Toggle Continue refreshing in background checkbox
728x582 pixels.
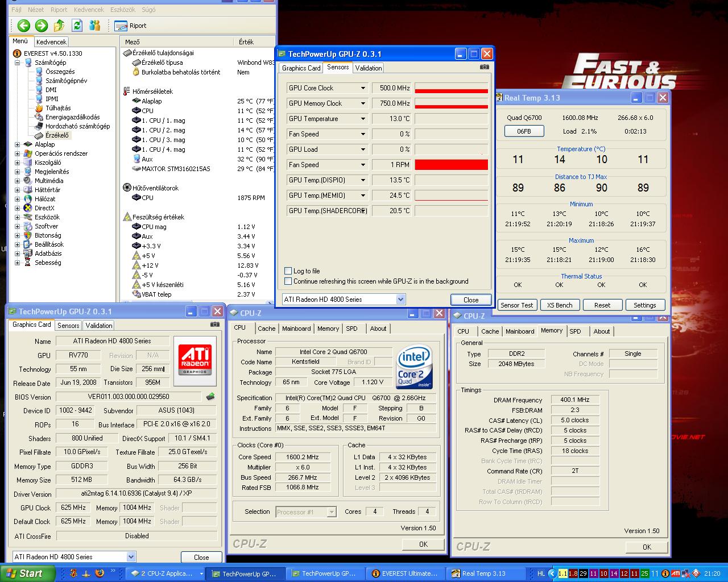tap(288, 281)
